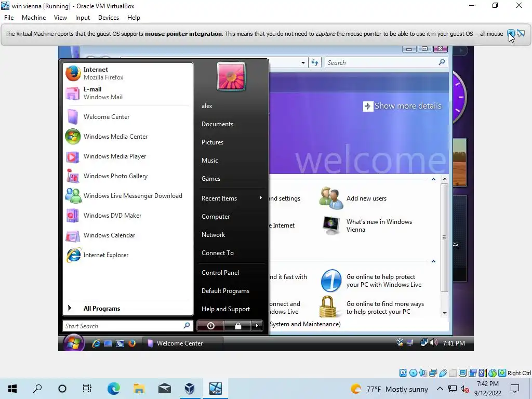Open Default Programs
The height and width of the screenshot is (399, 532).
tap(231, 291)
